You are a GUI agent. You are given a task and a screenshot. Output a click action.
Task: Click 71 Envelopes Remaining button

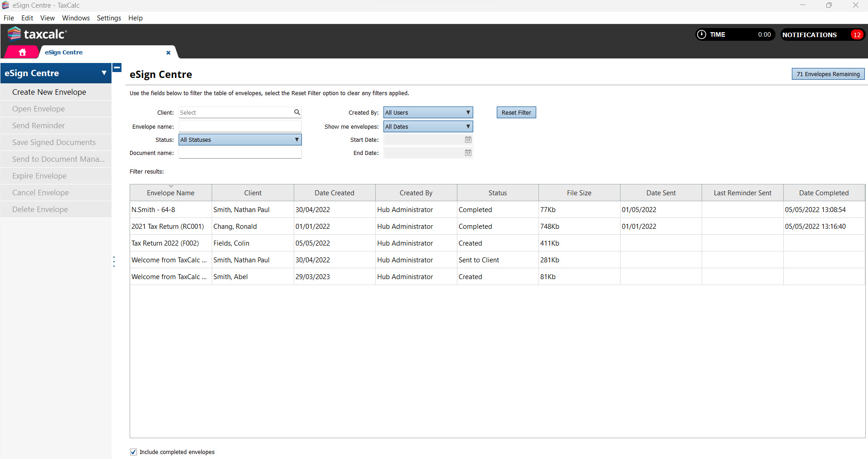pos(828,74)
